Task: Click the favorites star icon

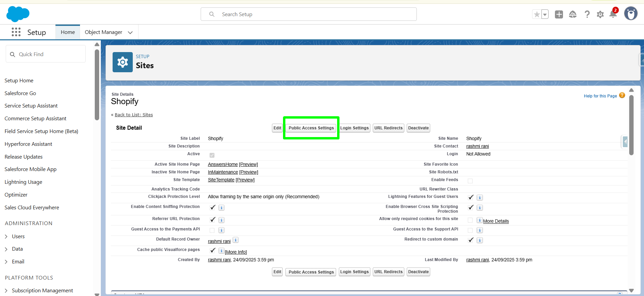Action: (x=537, y=14)
